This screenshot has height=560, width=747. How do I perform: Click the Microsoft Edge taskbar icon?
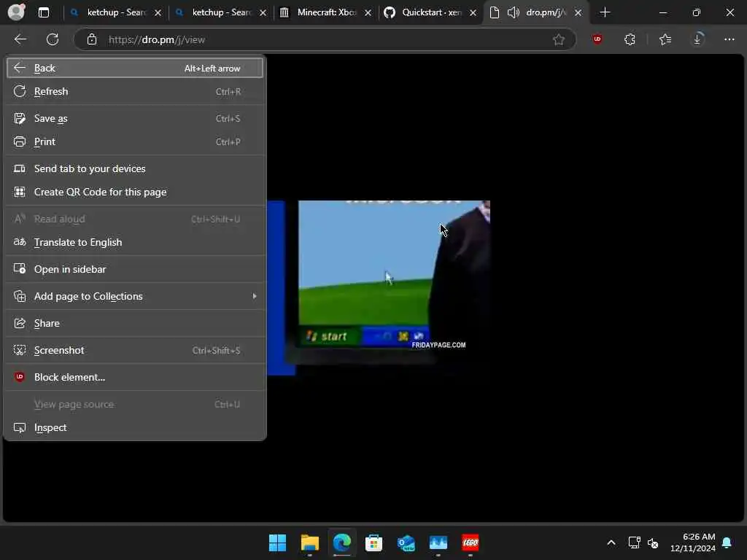[x=341, y=542]
